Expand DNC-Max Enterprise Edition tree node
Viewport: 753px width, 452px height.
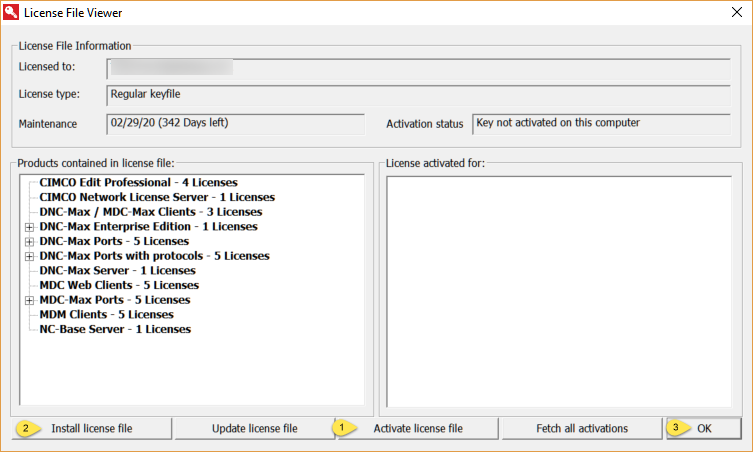coord(29,227)
